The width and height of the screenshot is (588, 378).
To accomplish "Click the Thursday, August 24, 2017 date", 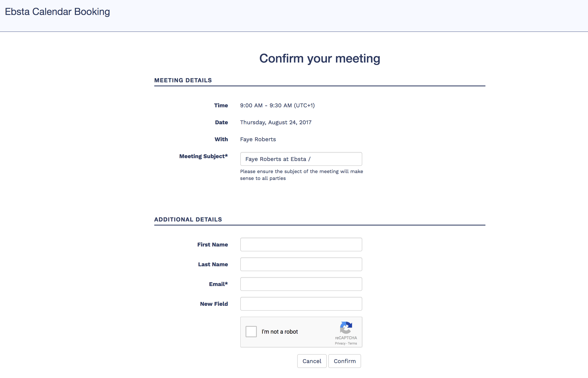I will click(x=275, y=122).
